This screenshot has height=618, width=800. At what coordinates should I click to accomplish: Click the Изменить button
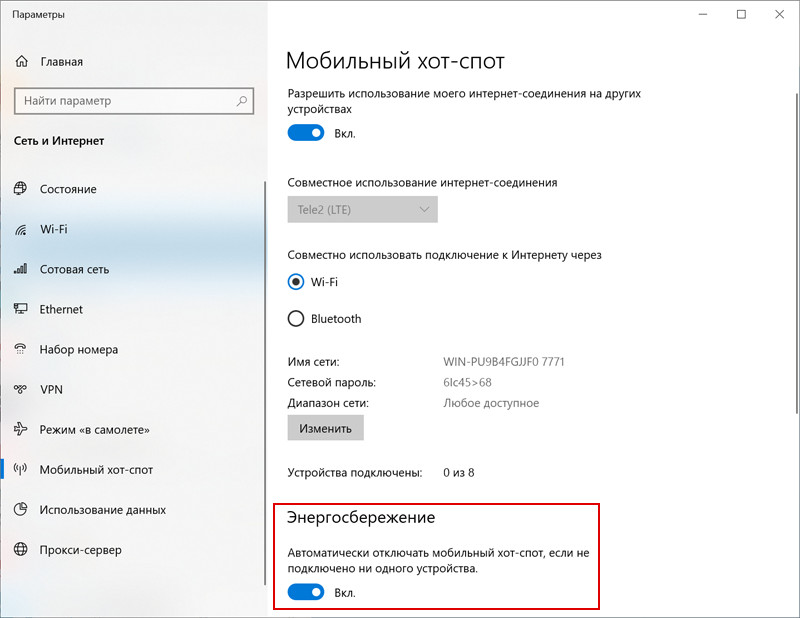click(326, 428)
